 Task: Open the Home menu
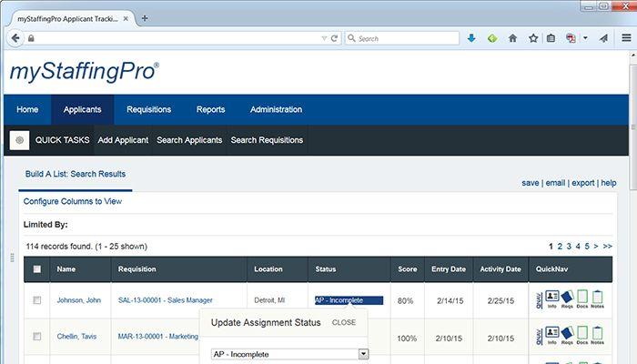tap(27, 110)
